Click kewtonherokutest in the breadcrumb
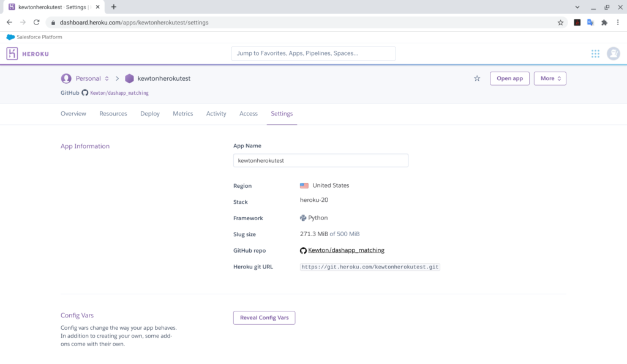The height and width of the screenshot is (364, 627). point(164,78)
